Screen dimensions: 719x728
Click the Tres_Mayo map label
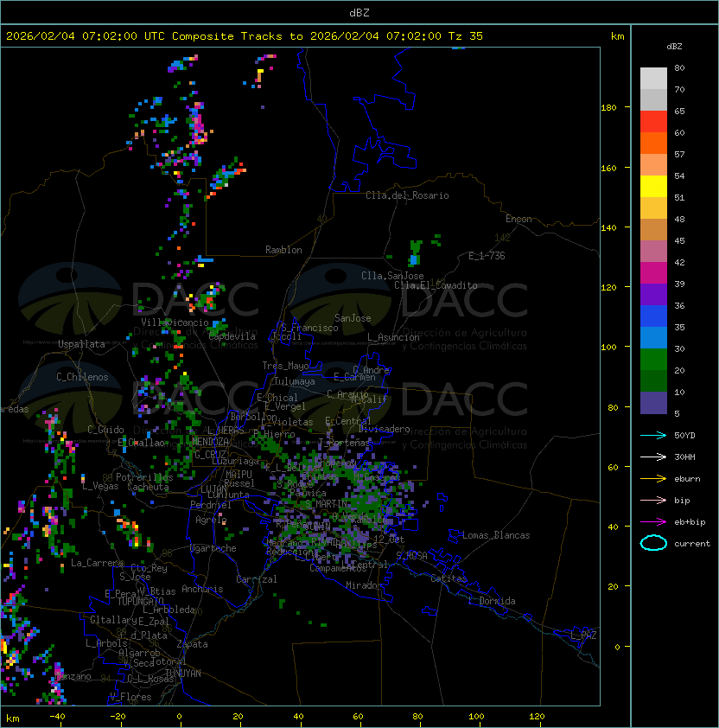click(285, 366)
